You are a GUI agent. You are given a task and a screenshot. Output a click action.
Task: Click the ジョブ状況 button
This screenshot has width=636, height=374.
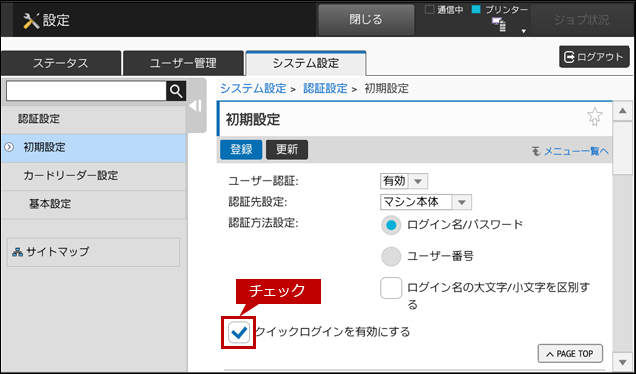point(582,20)
